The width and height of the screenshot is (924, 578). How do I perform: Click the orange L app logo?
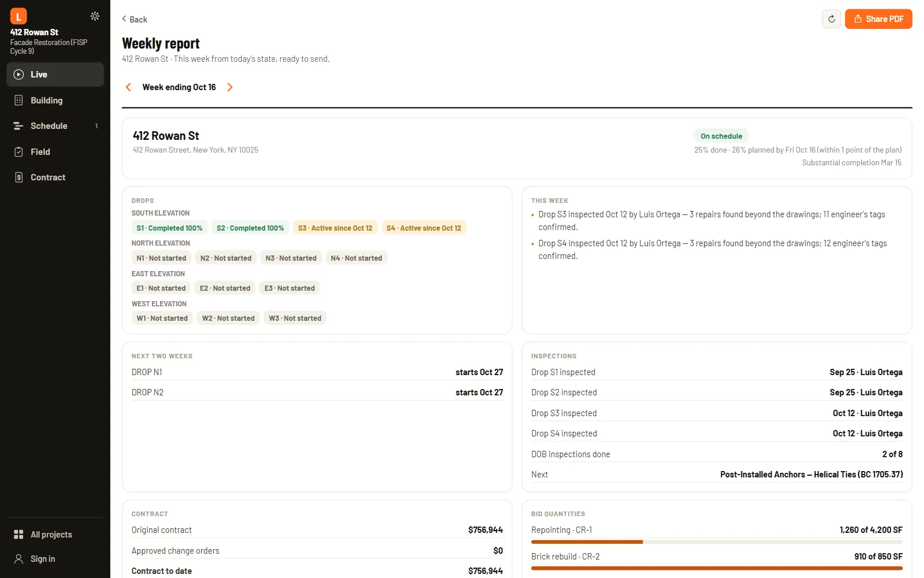point(18,16)
